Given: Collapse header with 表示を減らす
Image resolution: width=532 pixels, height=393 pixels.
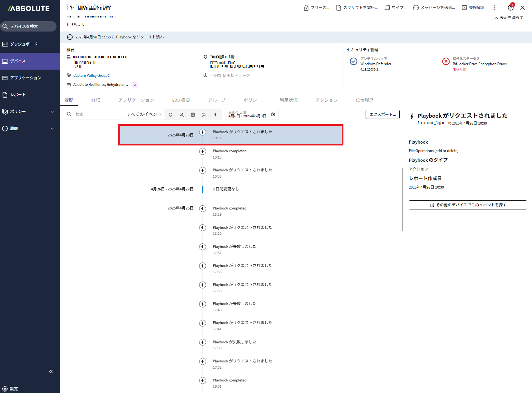Looking at the screenshot, I should pos(508,18).
